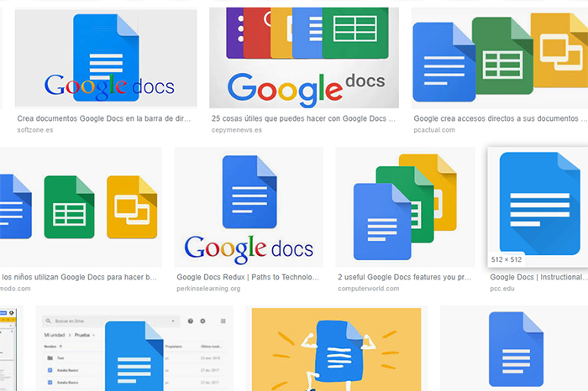The height and width of the screenshot is (391, 588).
Task: Open the perkinselearning.org Google docs thumbnail
Action: tap(249, 209)
